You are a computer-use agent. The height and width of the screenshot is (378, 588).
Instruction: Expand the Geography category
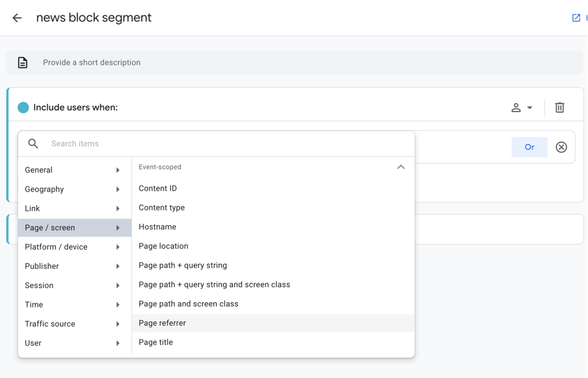tap(75, 189)
